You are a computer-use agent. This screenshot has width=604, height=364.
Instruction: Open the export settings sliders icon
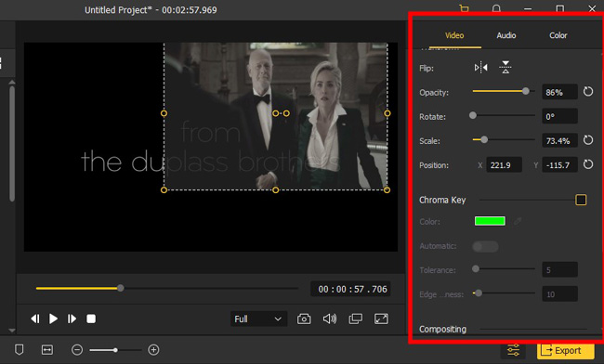(513, 350)
